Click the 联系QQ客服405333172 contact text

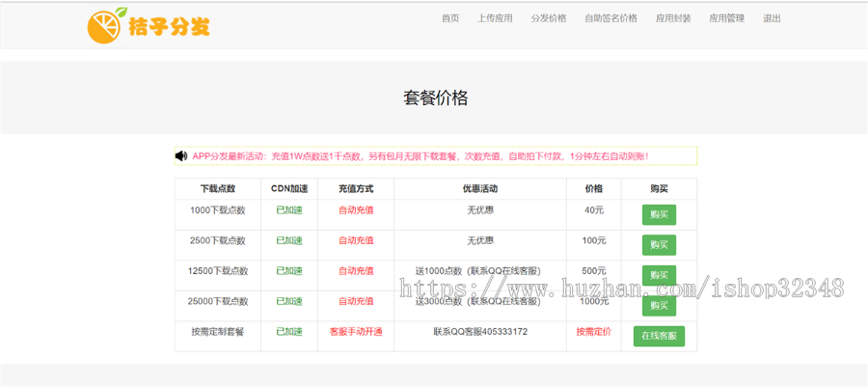click(480, 332)
